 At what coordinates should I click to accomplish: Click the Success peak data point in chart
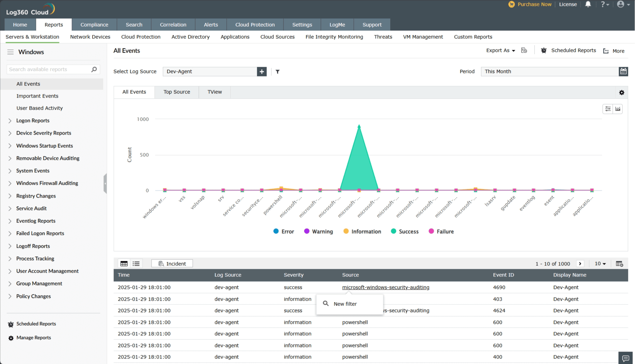click(x=359, y=127)
